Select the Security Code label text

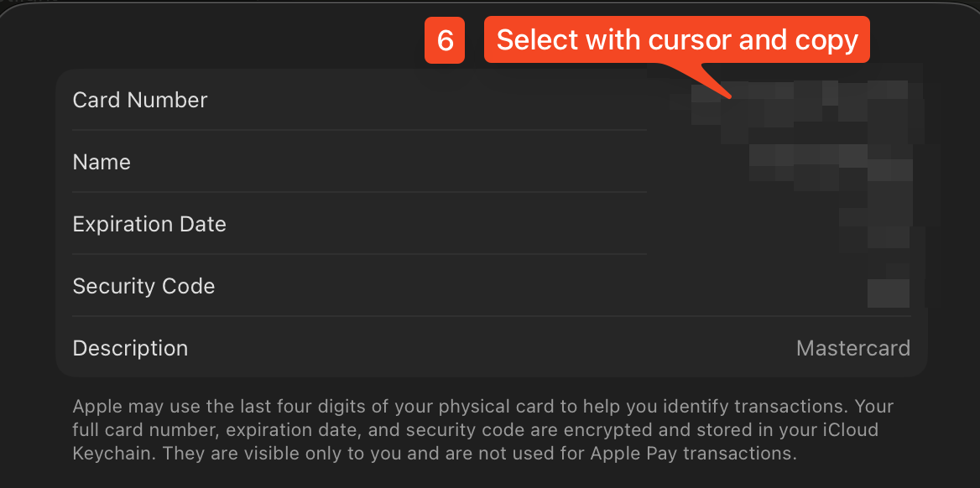pos(143,286)
